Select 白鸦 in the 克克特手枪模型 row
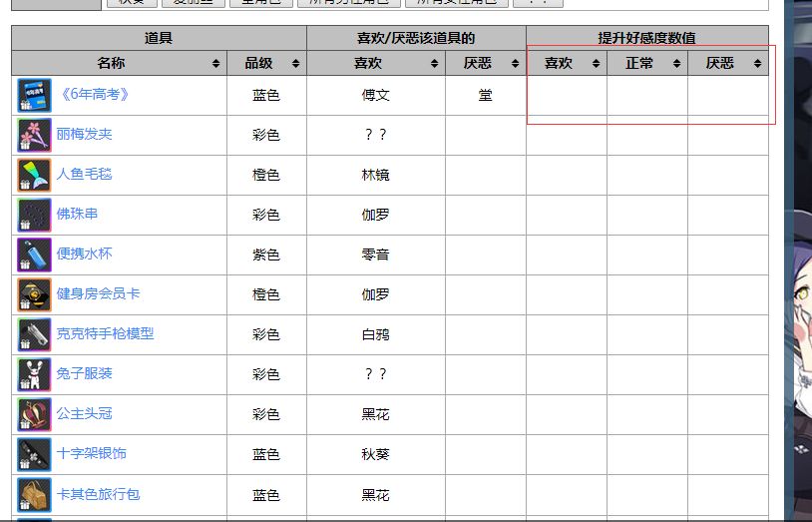 point(375,335)
